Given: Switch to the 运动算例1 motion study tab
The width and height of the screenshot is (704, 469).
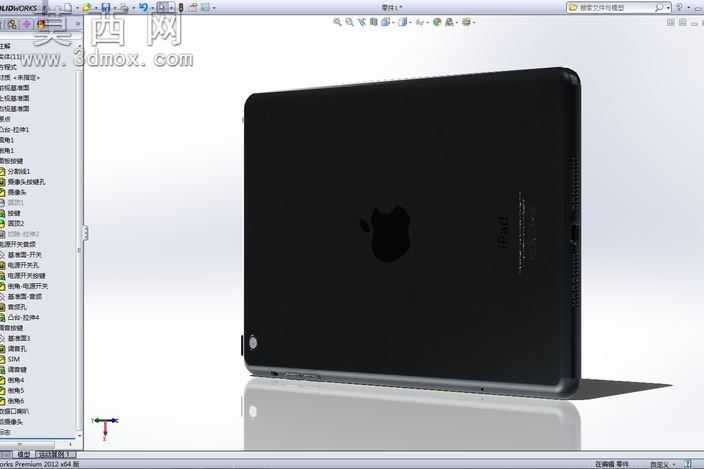Looking at the screenshot, I should [55, 454].
